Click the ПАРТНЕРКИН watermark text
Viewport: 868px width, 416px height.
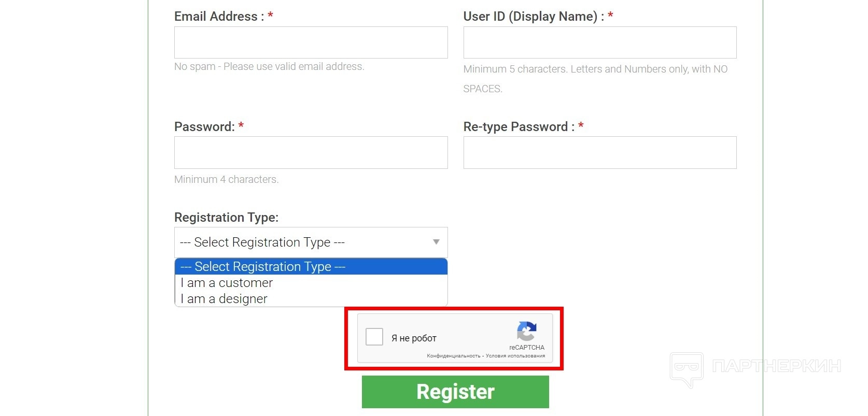pos(776,366)
